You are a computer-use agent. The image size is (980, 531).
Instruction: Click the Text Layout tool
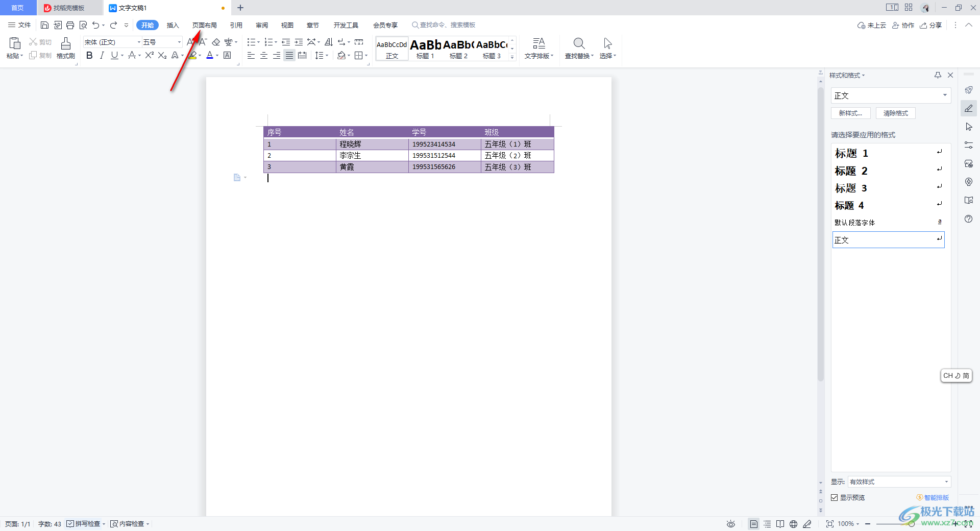tap(539, 49)
